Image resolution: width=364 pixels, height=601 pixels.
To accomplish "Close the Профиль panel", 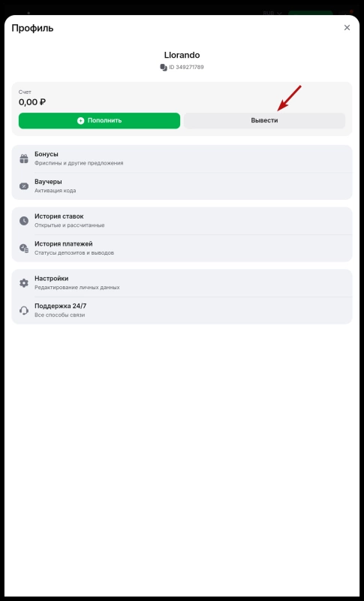I will [x=347, y=28].
